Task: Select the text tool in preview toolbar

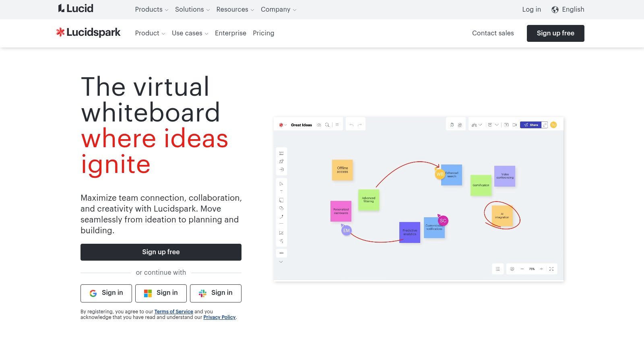Action: (281, 192)
